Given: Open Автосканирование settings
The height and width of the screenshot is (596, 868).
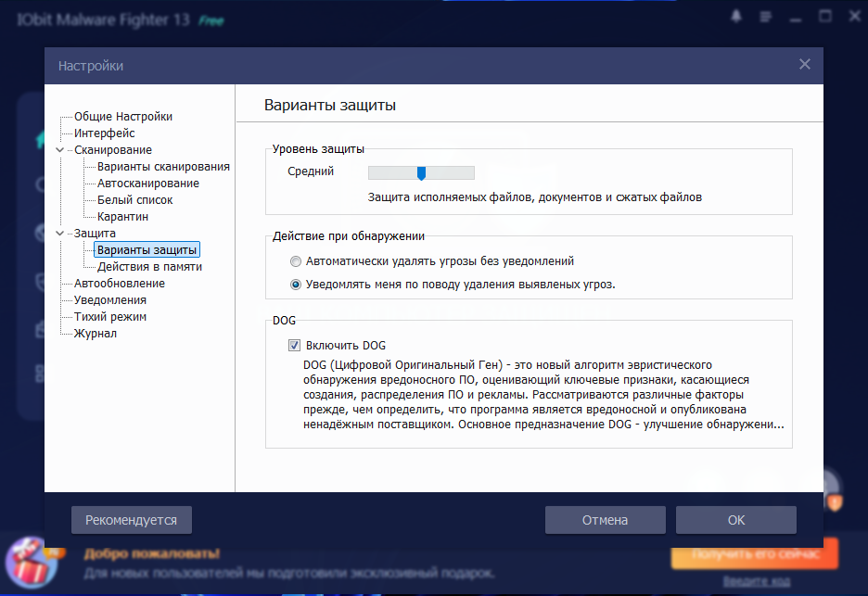Looking at the screenshot, I should point(147,184).
